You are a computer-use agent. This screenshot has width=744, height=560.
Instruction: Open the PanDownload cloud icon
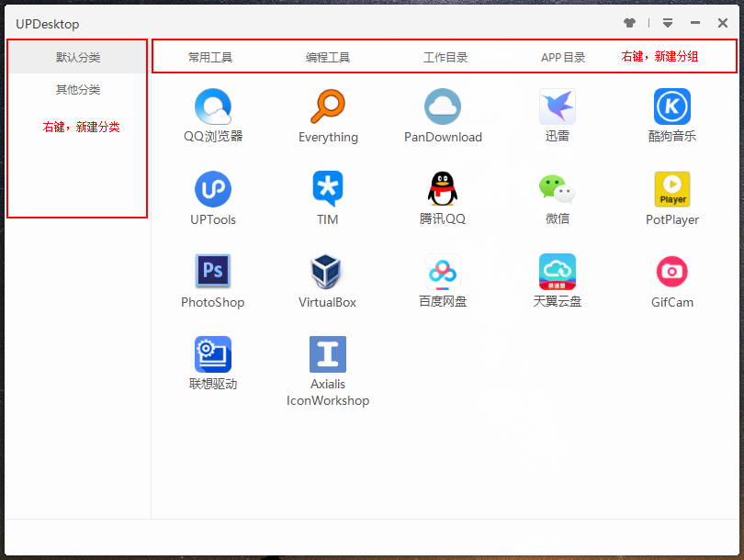point(443,107)
